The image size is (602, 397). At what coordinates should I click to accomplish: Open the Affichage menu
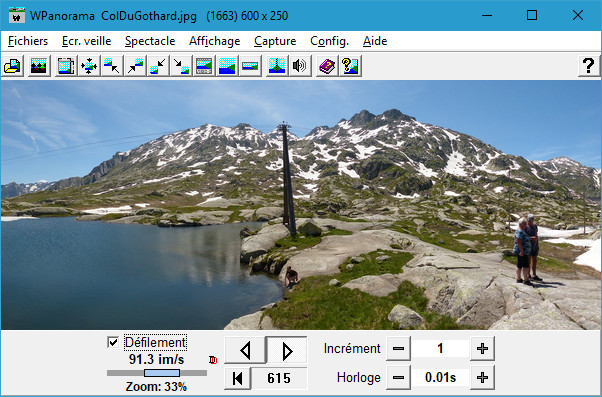[214, 41]
